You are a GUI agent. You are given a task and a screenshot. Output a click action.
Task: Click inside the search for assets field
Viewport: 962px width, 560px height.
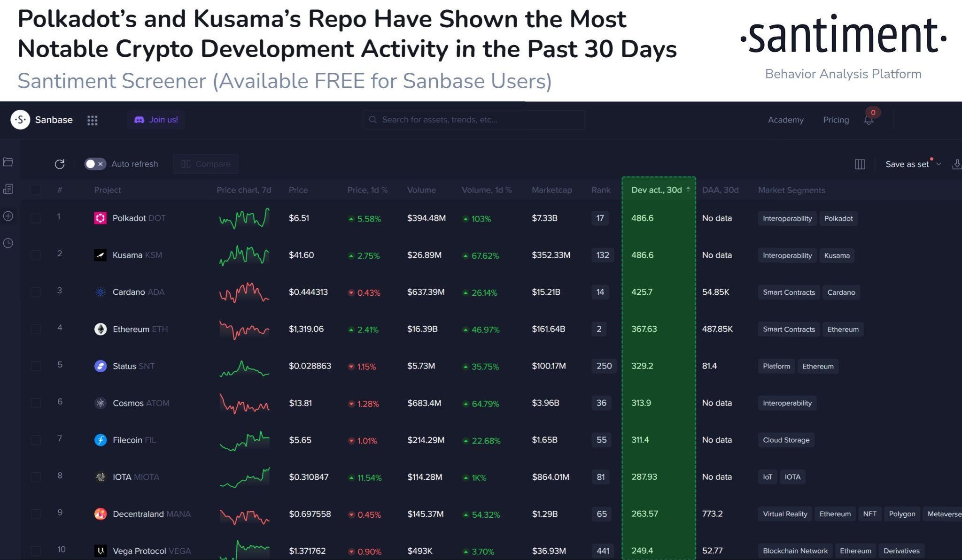coord(473,120)
